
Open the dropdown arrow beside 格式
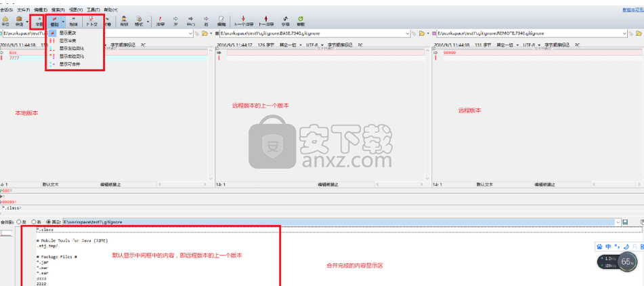click(x=148, y=22)
